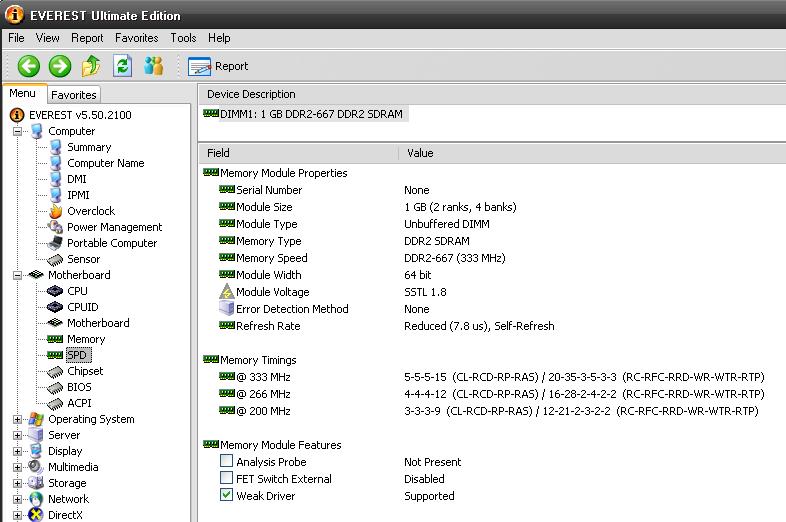
Task: Expand the Operating System node
Action: click(18, 419)
